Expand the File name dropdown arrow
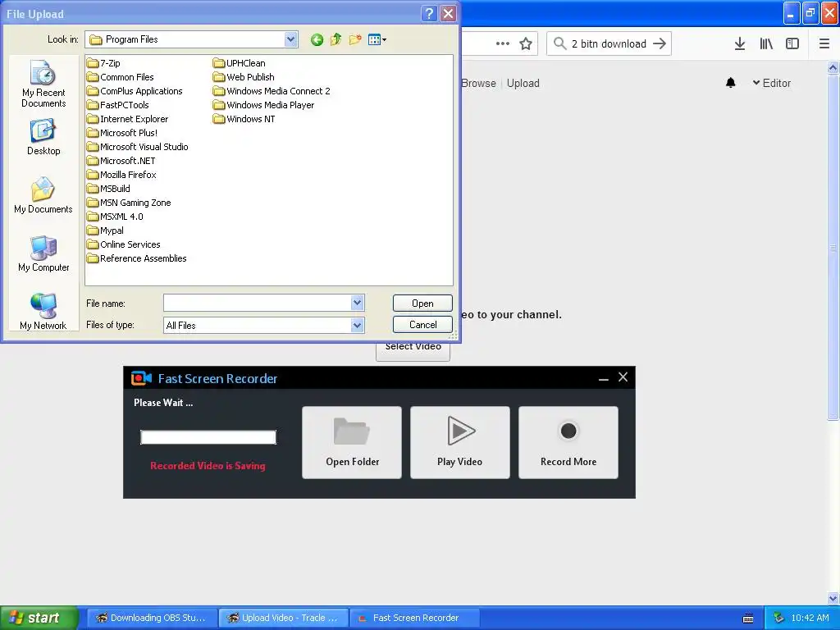840x630 pixels. click(x=358, y=304)
